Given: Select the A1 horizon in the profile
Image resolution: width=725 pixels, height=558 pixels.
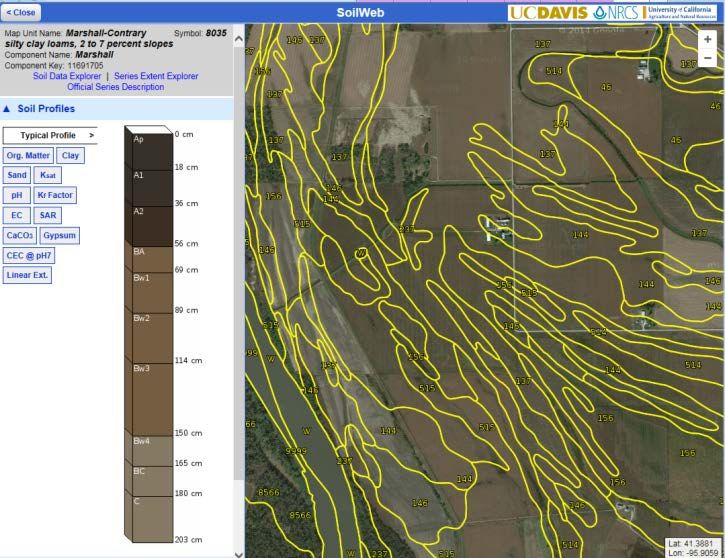Looking at the screenshot, I should (152, 188).
